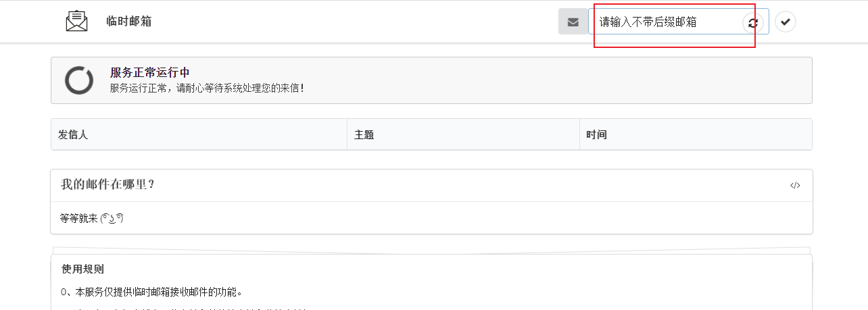This screenshot has height=310, width=868.
Task: Focus the 请输入不带后缀邮箱 input field
Action: coord(666,22)
